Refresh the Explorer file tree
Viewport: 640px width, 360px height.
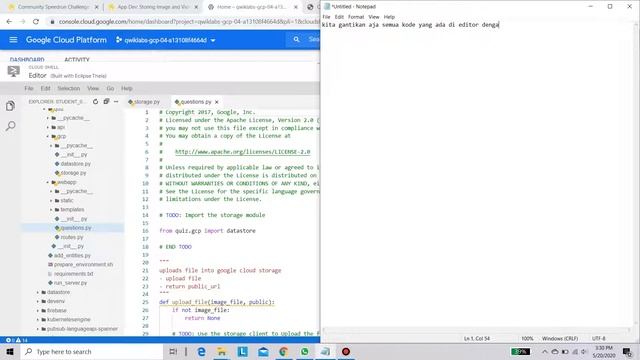96,102
